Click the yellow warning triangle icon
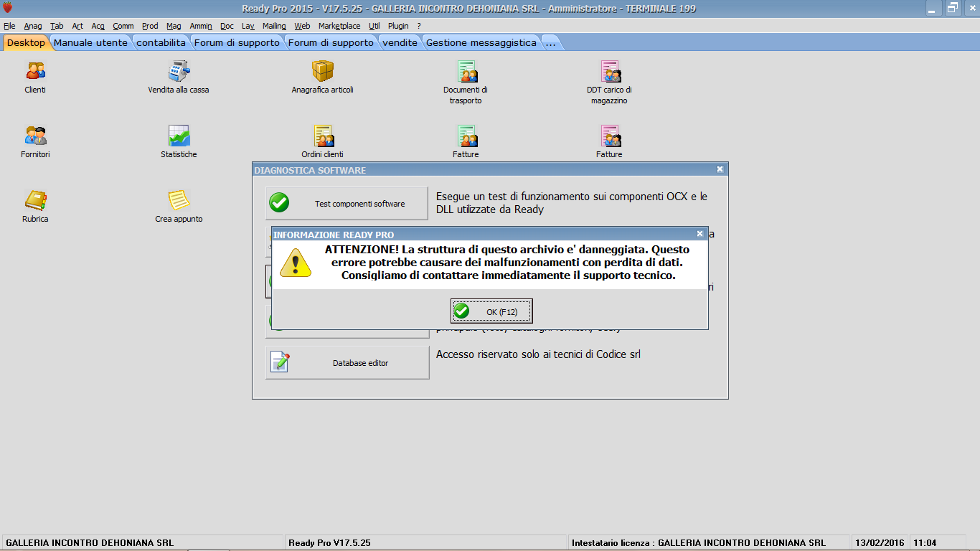980x551 pixels. point(296,263)
